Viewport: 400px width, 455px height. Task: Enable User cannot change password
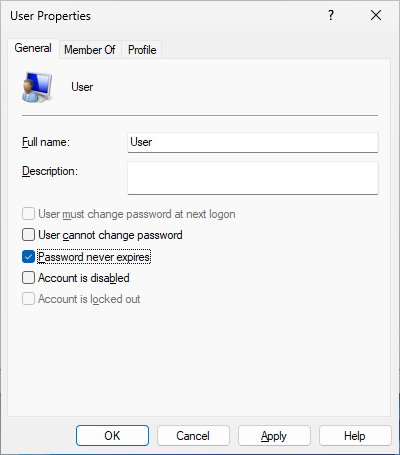[28, 235]
